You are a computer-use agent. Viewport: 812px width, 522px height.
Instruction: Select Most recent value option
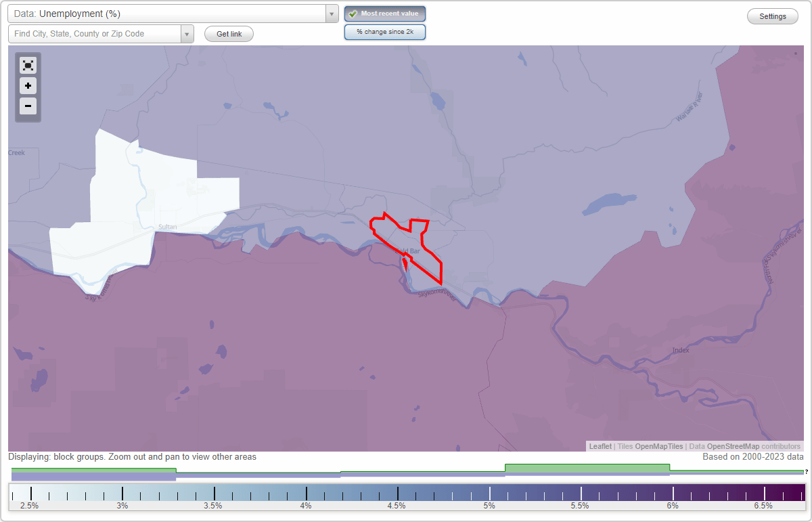pos(385,14)
